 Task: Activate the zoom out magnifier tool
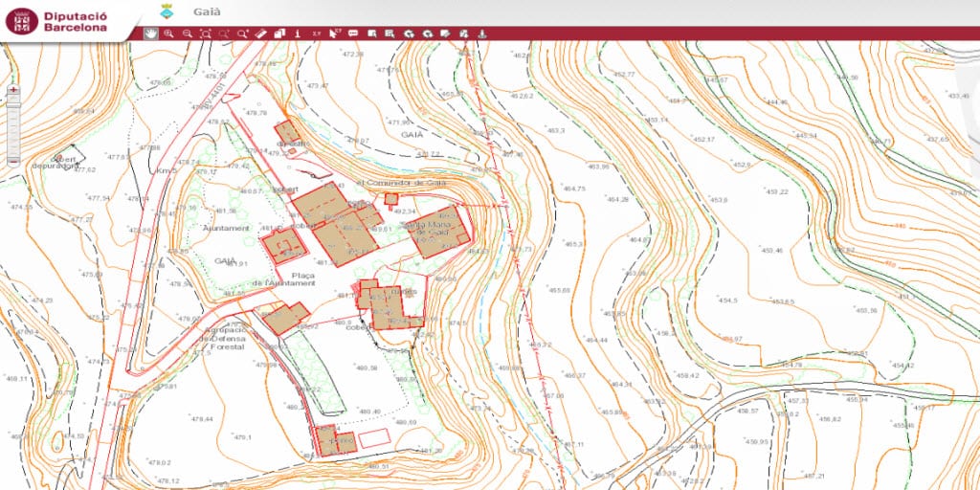coord(188,33)
